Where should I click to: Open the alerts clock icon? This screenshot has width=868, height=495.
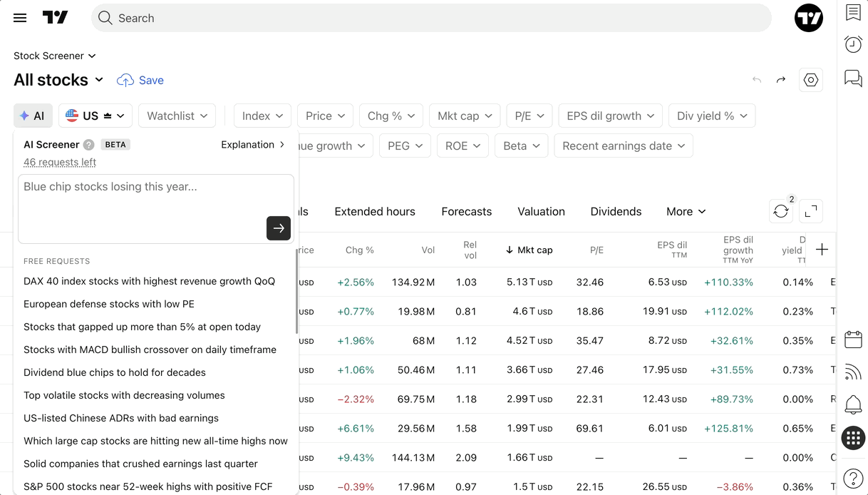pos(853,44)
